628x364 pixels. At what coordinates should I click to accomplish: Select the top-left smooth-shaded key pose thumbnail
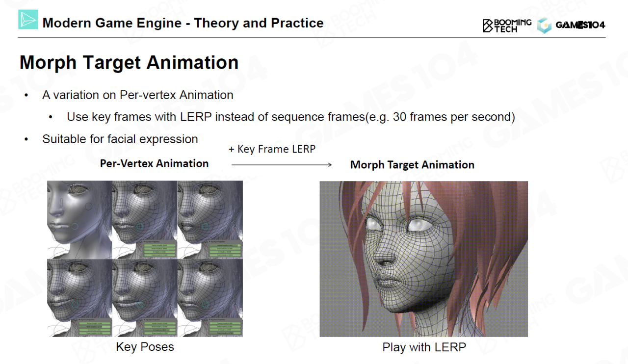coord(79,219)
